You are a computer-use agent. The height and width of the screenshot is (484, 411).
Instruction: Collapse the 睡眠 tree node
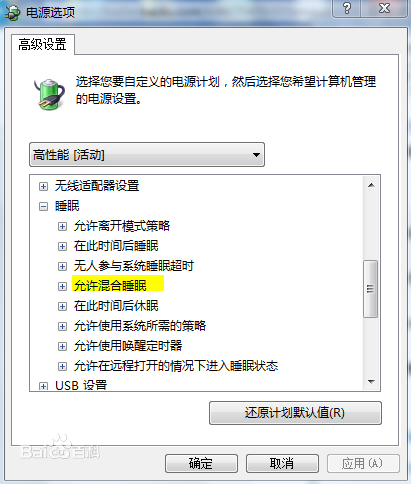[43, 206]
